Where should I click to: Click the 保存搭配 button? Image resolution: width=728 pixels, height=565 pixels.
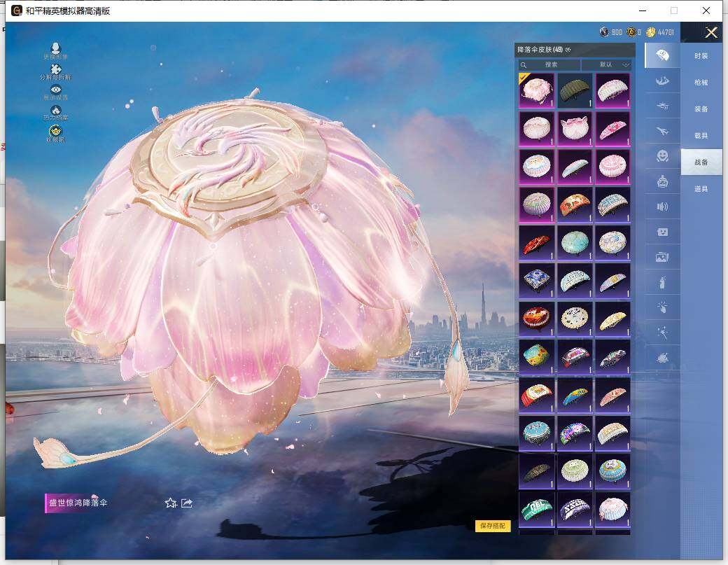[493, 526]
